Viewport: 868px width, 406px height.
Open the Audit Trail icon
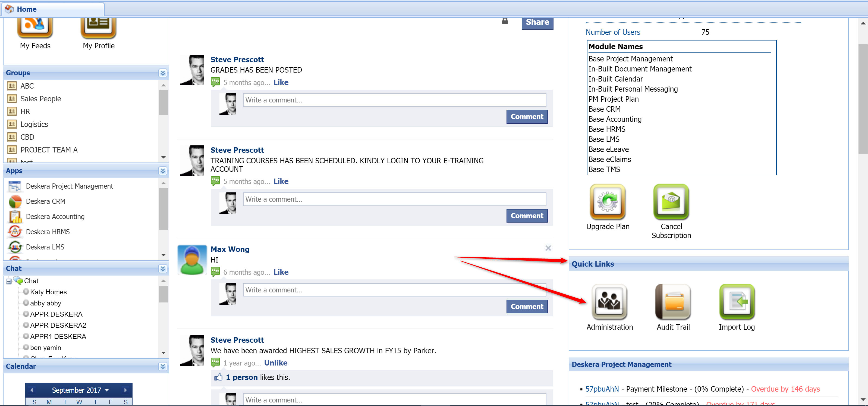(x=673, y=301)
